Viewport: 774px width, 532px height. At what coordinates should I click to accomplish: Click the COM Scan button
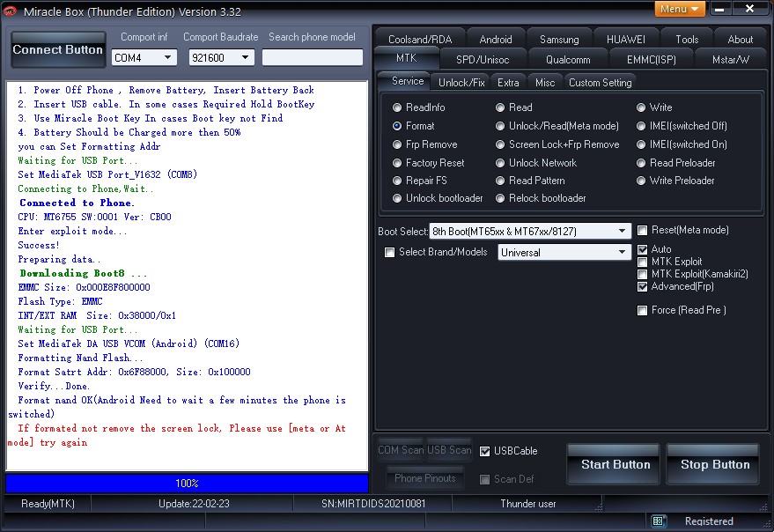click(401, 450)
